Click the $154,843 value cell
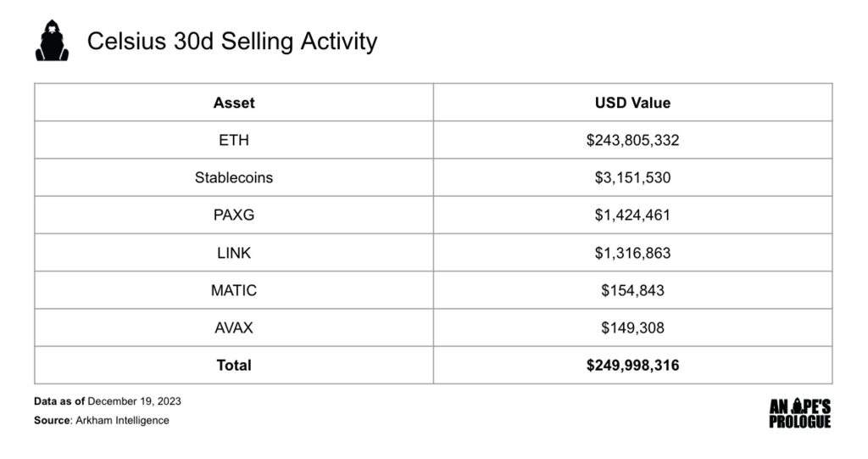Image resolution: width=868 pixels, height=459 pixels. click(x=632, y=290)
